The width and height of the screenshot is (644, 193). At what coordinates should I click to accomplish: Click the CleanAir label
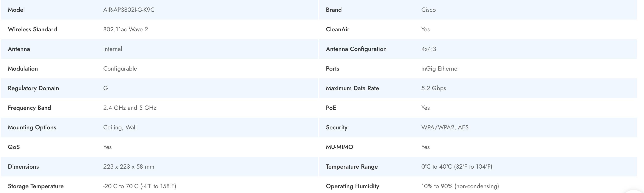(337, 29)
